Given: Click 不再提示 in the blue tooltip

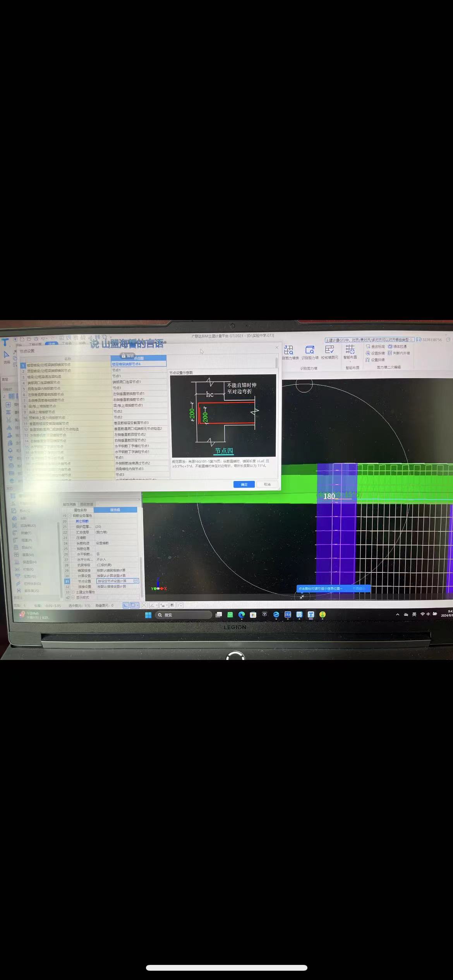Looking at the screenshot, I should pyautogui.click(x=359, y=588).
